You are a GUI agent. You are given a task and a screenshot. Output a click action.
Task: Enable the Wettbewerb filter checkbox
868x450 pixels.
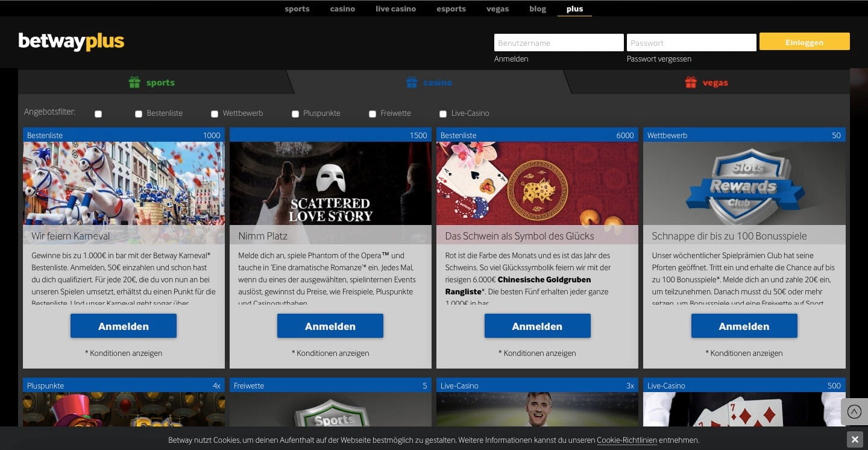coord(215,114)
